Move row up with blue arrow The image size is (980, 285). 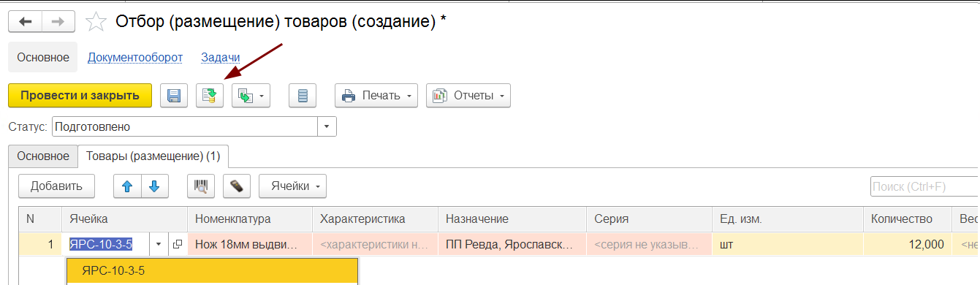click(x=127, y=186)
